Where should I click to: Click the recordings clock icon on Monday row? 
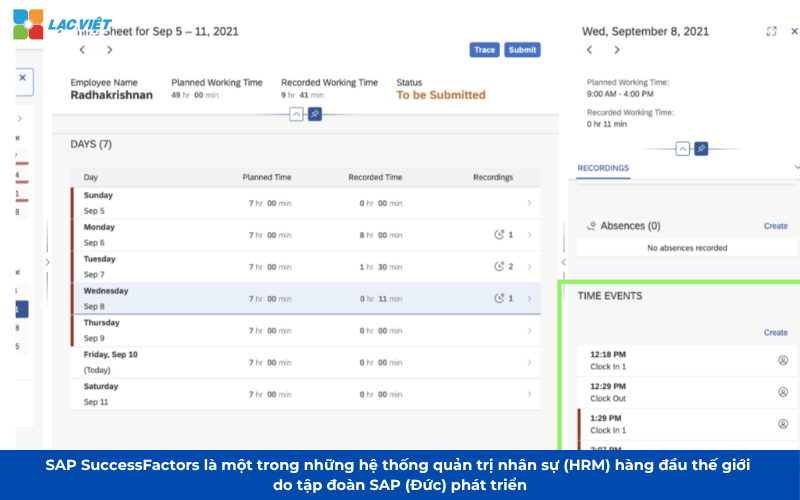(498, 235)
